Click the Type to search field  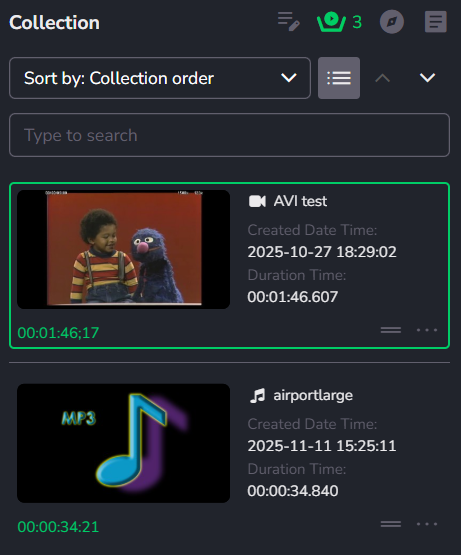pos(229,135)
